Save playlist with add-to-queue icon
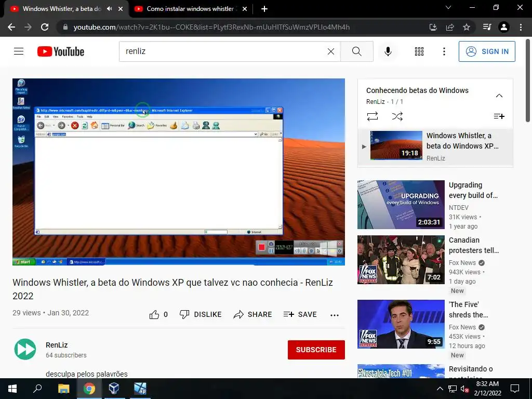 click(499, 116)
